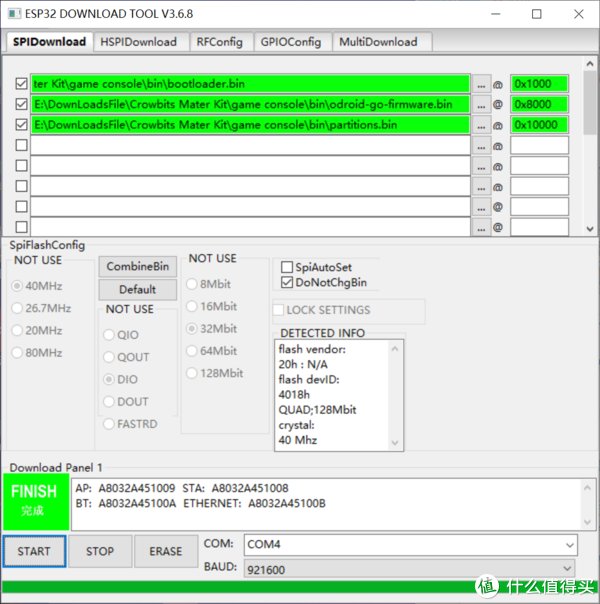The image size is (600, 604).
Task: Open the COM port dropdown
Action: pos(570,545)
